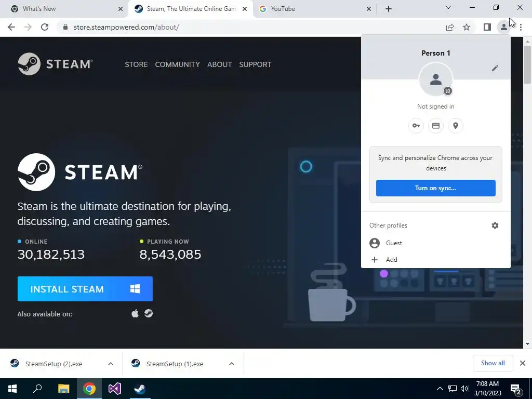The height and width of the screenshot is (399, 532).
Task: Open the SteamSetup (2).exe download
Action: point(54,364)
